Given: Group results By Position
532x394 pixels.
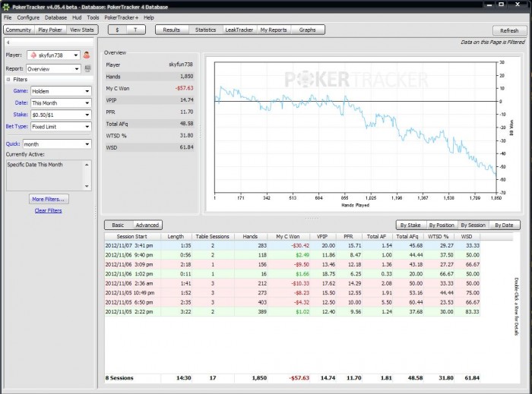Looking at the screenshot, I should (x=442, y=225).
